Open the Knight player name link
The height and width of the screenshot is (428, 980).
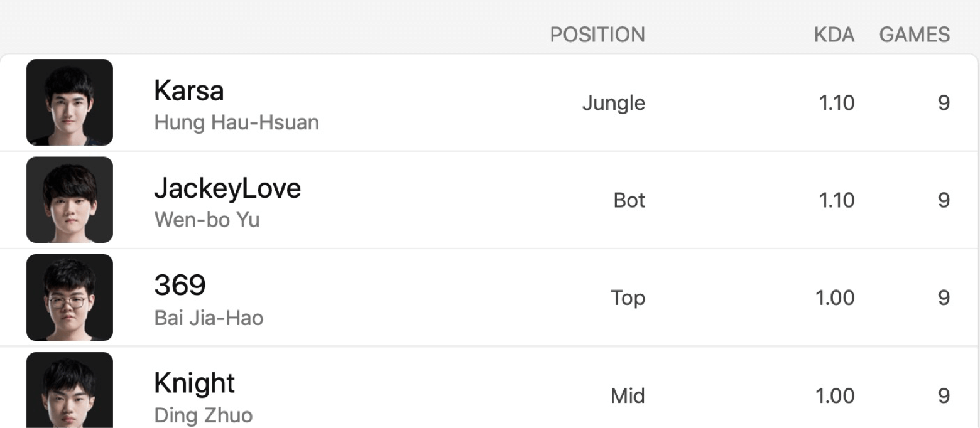coord(194,383)
